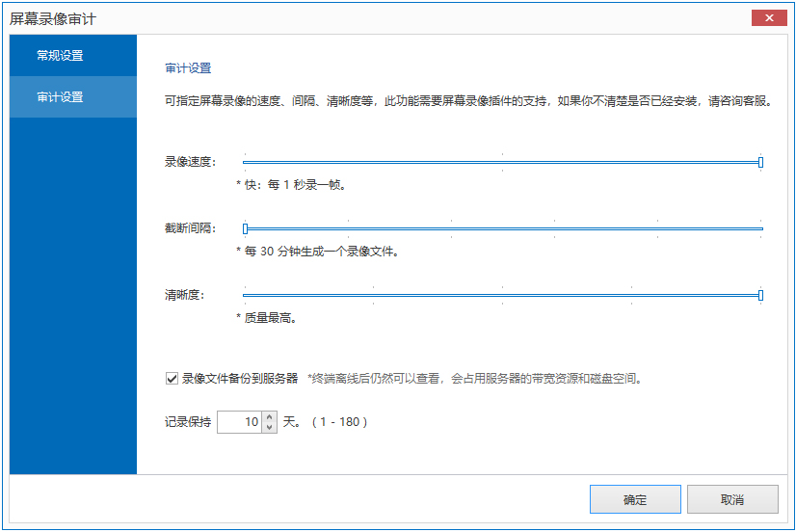Viewport: 796px width, 532px height.
Task: Set 截断间隔 slider to its third tick
Action: [x=452, y=228]
